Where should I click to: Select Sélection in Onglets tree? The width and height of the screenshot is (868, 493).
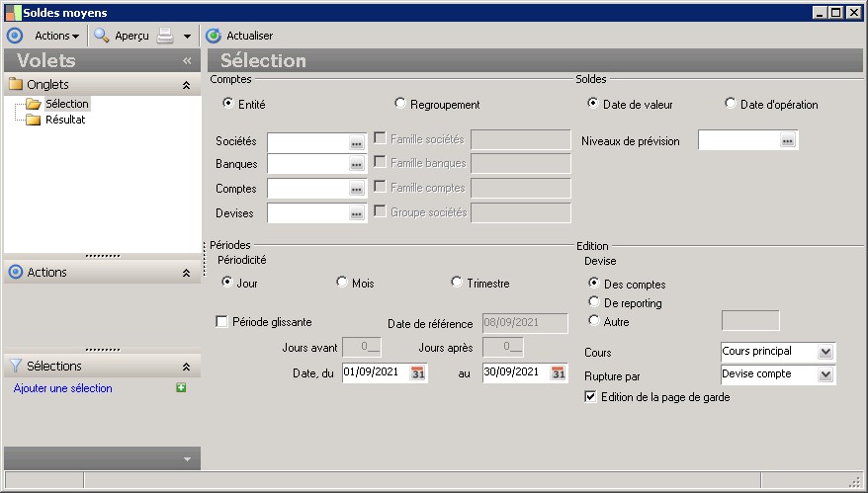pos(67,104)
